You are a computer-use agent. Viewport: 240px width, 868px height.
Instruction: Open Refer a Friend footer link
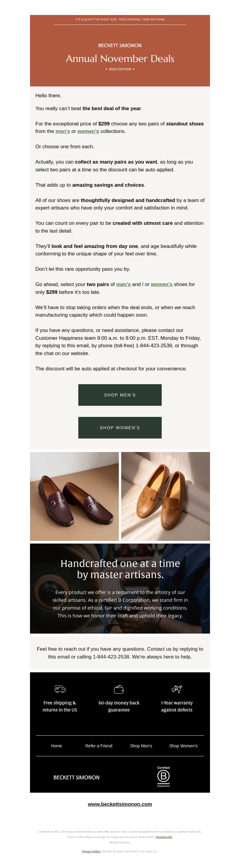pos(99,746)
